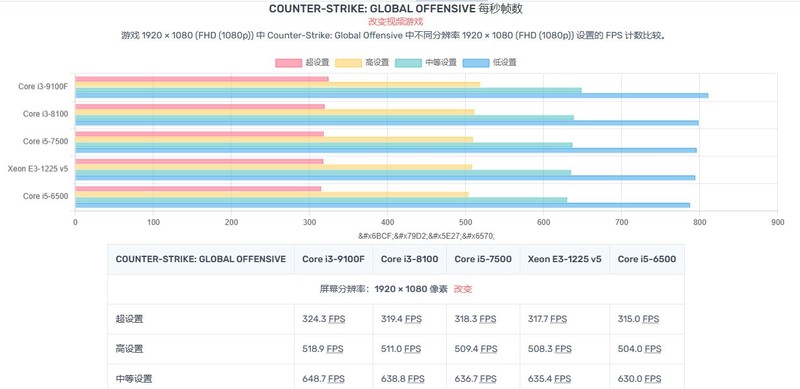The height and width of the screenshot is (389, 800).
Task: Click the Xeon E3-1225 v5 blue bar
Action: 385,178
